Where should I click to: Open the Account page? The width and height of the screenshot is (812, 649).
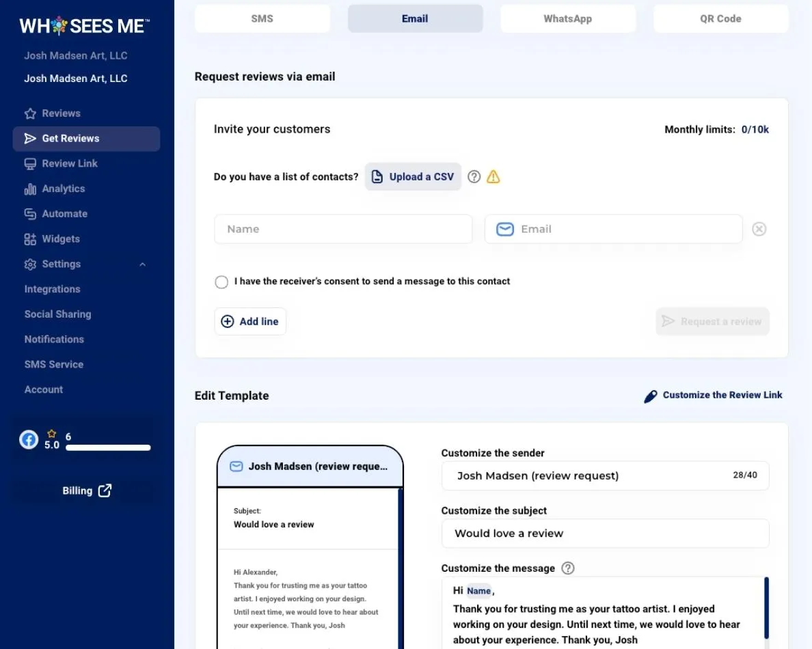[44, 389]
